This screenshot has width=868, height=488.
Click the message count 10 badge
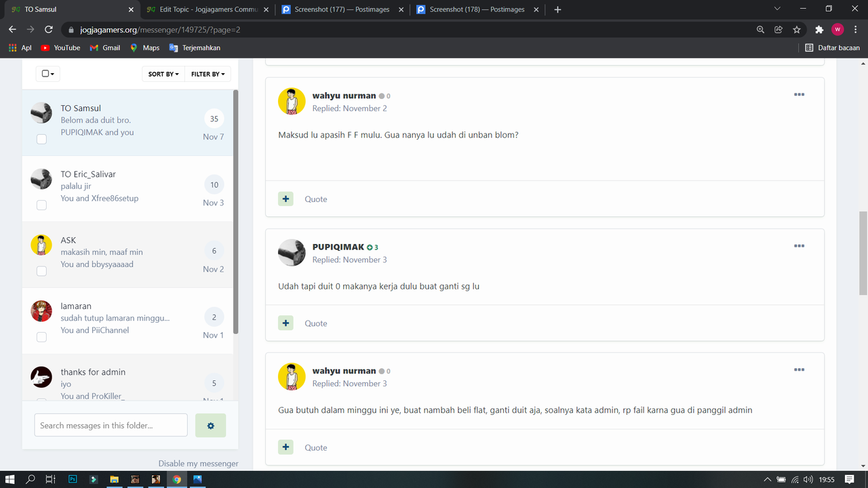tap(214, 184)
